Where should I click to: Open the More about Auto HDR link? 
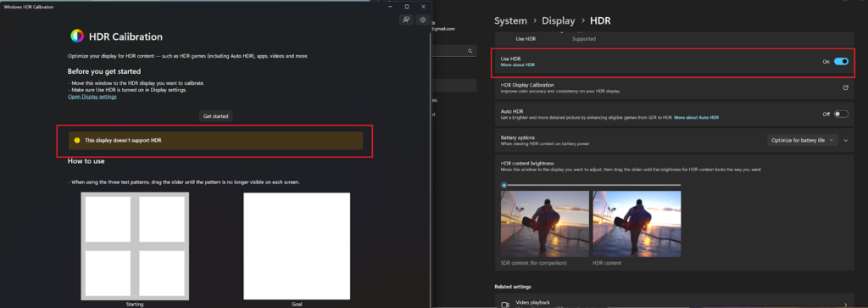tap(697, 117)
